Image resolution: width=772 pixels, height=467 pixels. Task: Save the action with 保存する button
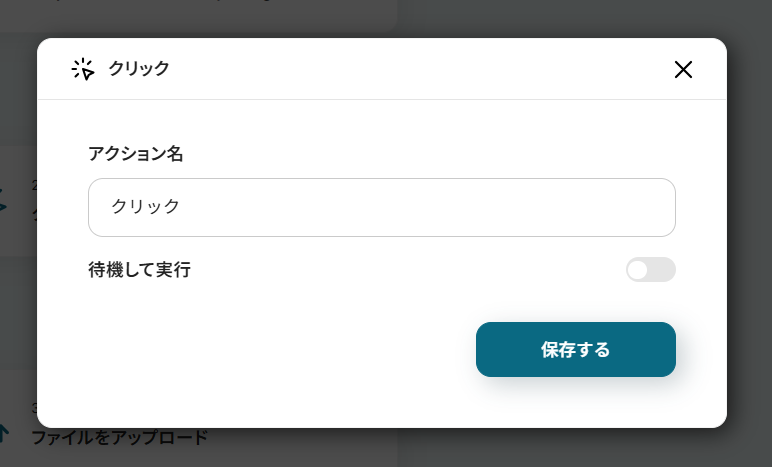tap(576, 349)
